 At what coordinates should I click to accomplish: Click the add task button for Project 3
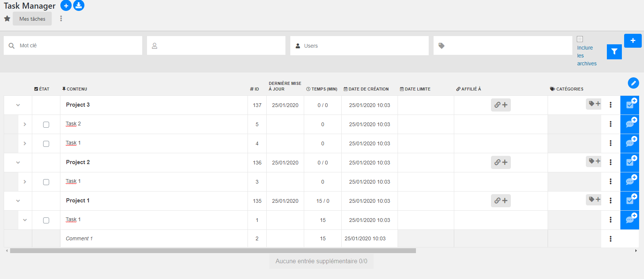[x=630, y=105]
